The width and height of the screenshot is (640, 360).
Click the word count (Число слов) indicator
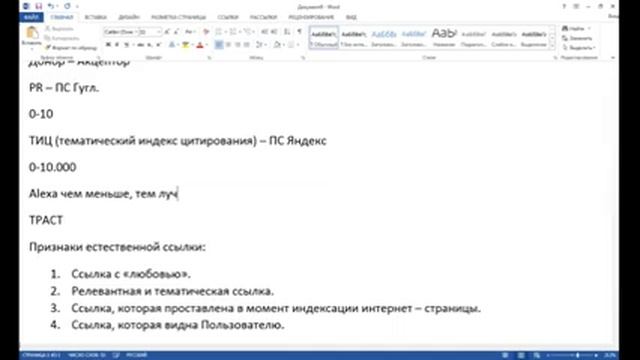point(87,356)
